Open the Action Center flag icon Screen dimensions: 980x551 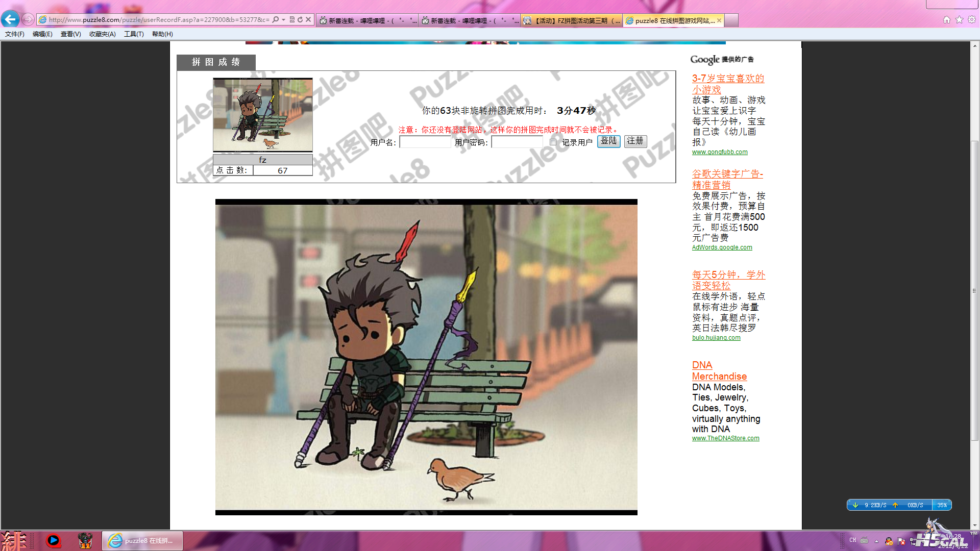[x=901, y=541]
